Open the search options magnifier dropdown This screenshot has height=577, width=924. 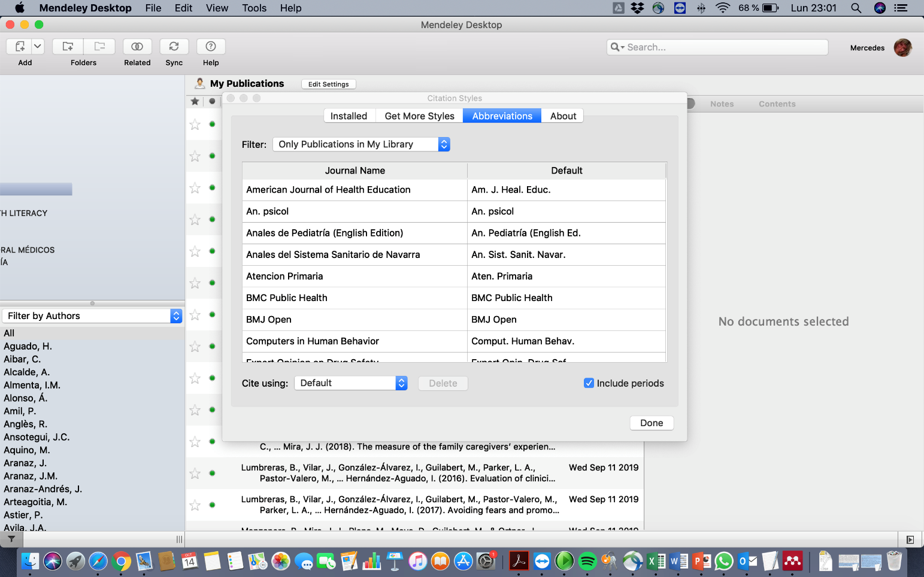pyautogui.click(x=617, y=47)
